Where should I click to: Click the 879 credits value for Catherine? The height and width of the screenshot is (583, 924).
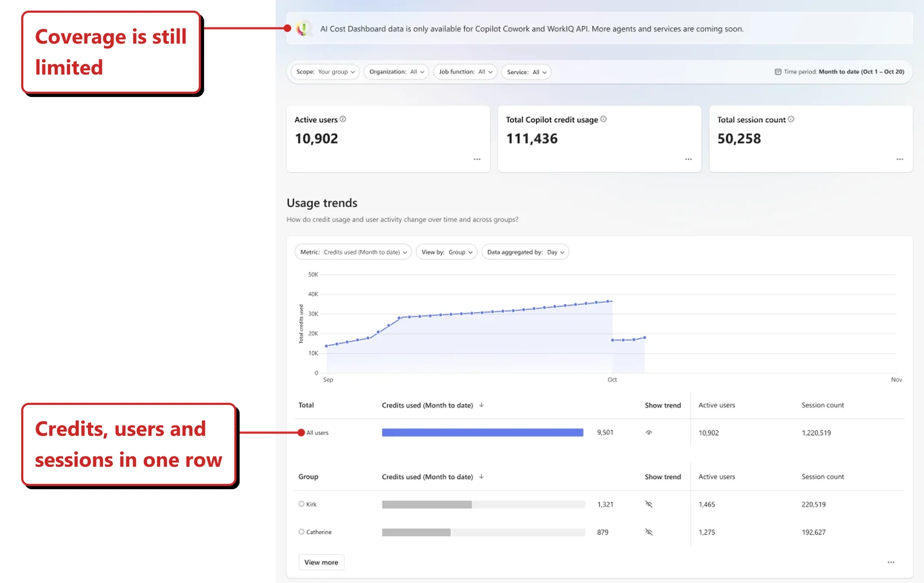(603, 532)
